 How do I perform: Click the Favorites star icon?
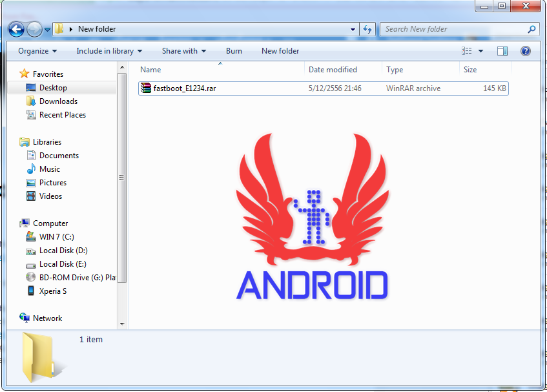[24, 74]
